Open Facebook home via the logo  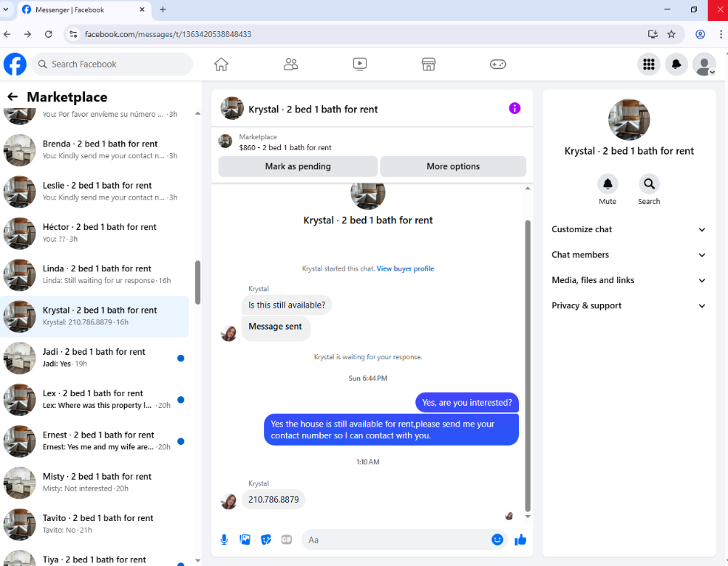click(15, 64)
